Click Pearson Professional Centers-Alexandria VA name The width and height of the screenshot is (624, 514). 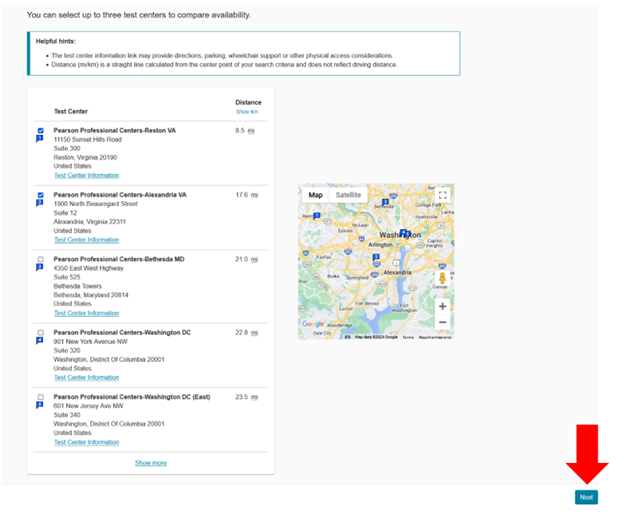click(120, 195)
